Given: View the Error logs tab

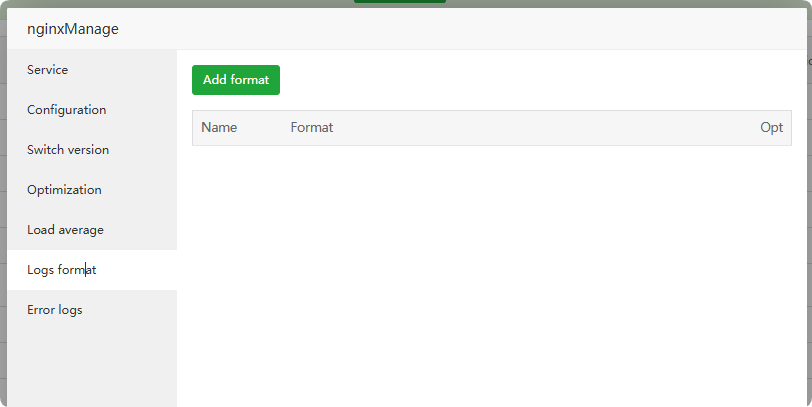Looking at the screenshot, I should click(92, 310).
